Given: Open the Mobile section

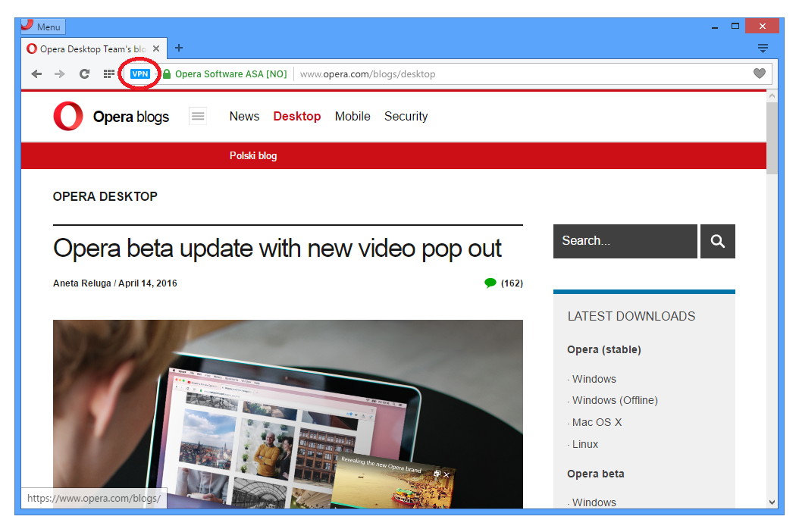Looking at the screenshot, I should (x=352, y=116).
